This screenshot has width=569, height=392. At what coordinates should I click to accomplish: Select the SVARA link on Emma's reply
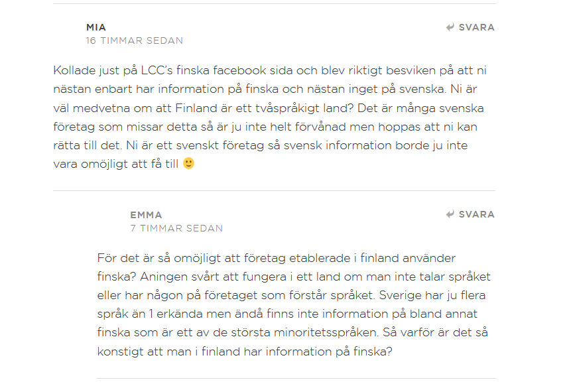point(470,214)
